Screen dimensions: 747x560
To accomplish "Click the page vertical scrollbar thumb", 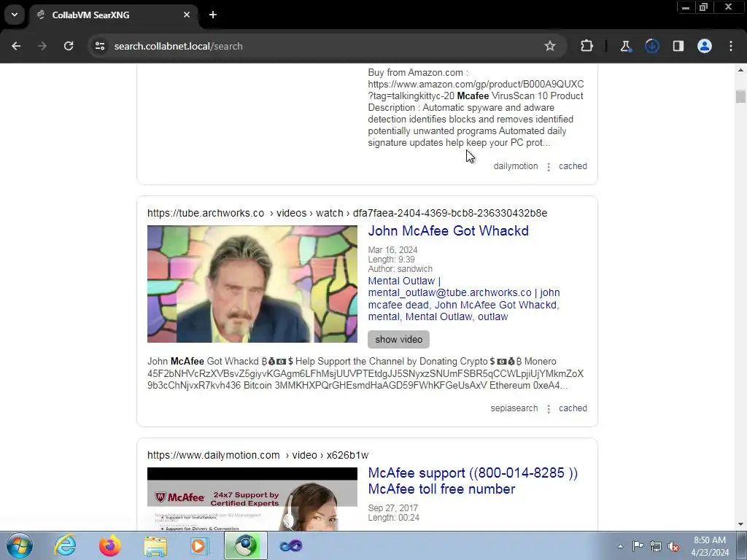I will pos(740,96).
